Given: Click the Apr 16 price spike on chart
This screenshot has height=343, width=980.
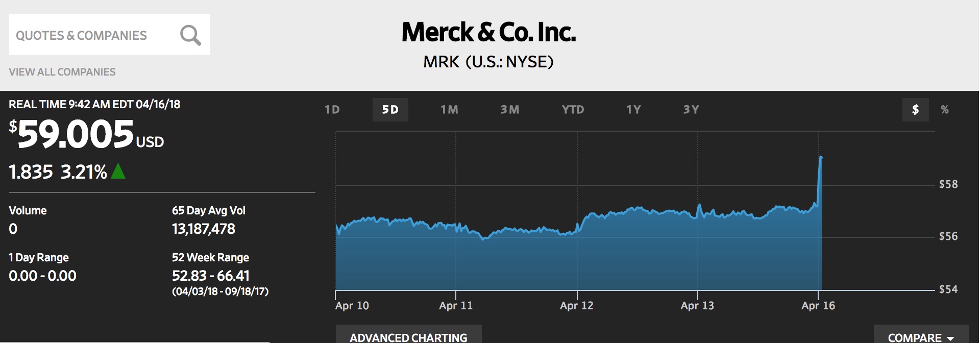Looking at the screenshot, I should click(x=820, y=158).
